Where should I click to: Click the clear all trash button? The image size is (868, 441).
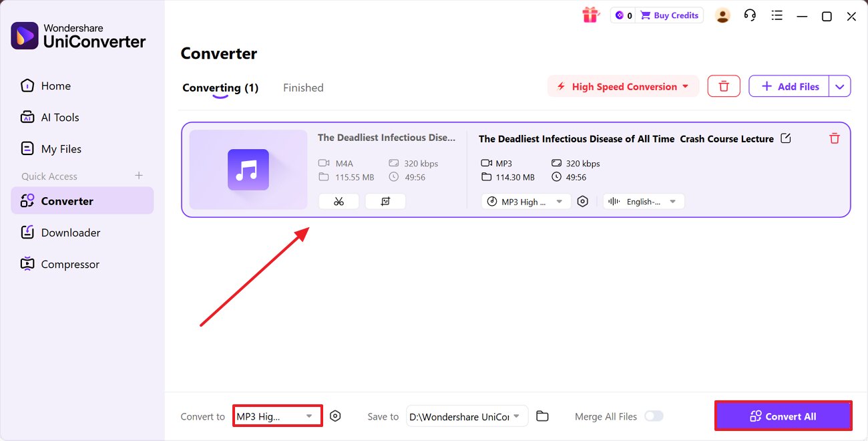tap(724, 86)
